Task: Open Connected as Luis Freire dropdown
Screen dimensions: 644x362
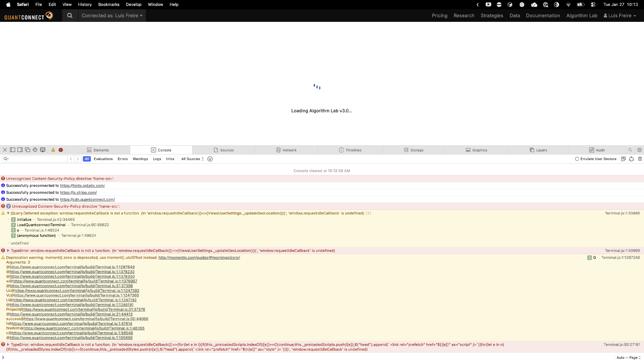Action: pyautogui.click(x=112, y=15)
